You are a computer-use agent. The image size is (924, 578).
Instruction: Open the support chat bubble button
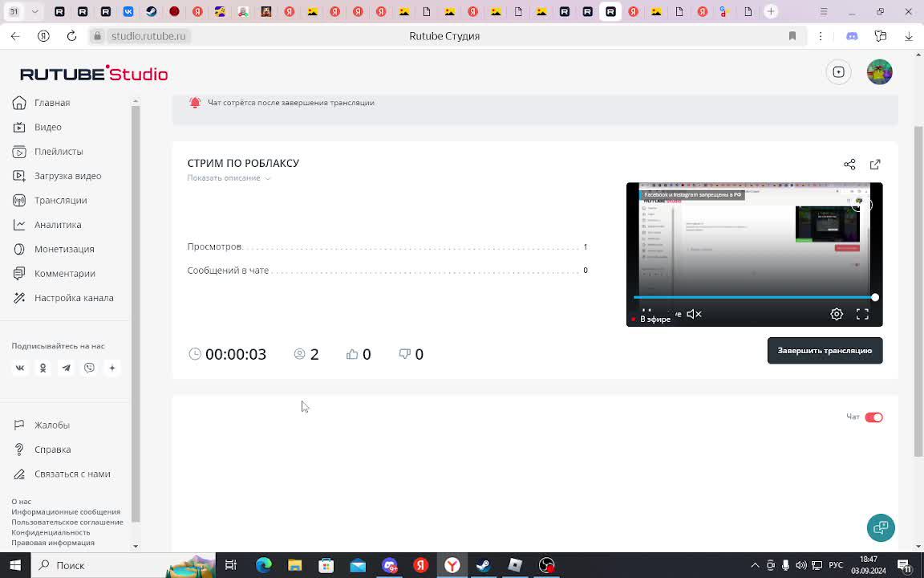[x=881, y=527]
